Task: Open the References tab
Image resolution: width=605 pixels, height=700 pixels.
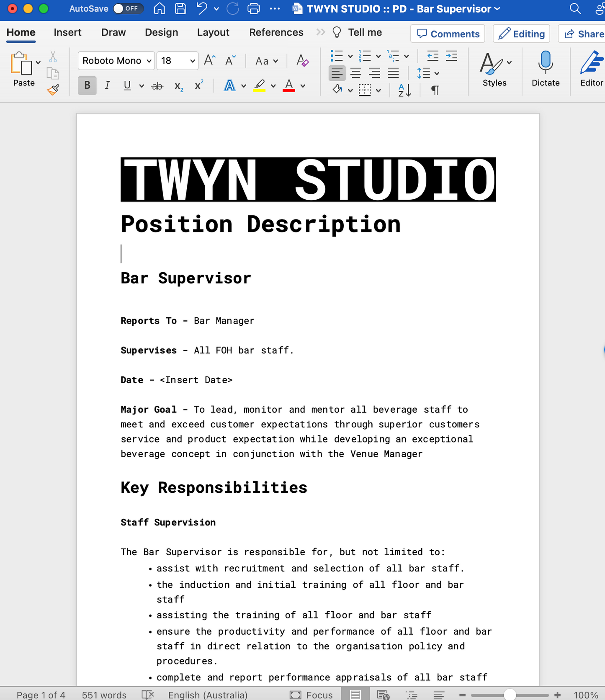Action: (276, 32)
